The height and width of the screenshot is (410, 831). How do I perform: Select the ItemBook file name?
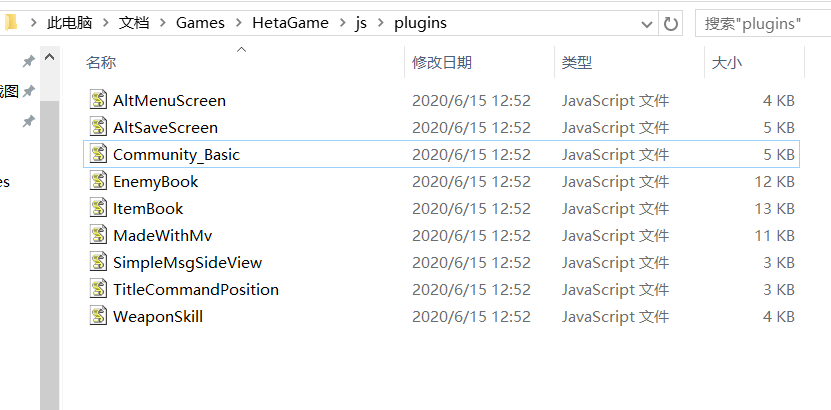point(148,209)
